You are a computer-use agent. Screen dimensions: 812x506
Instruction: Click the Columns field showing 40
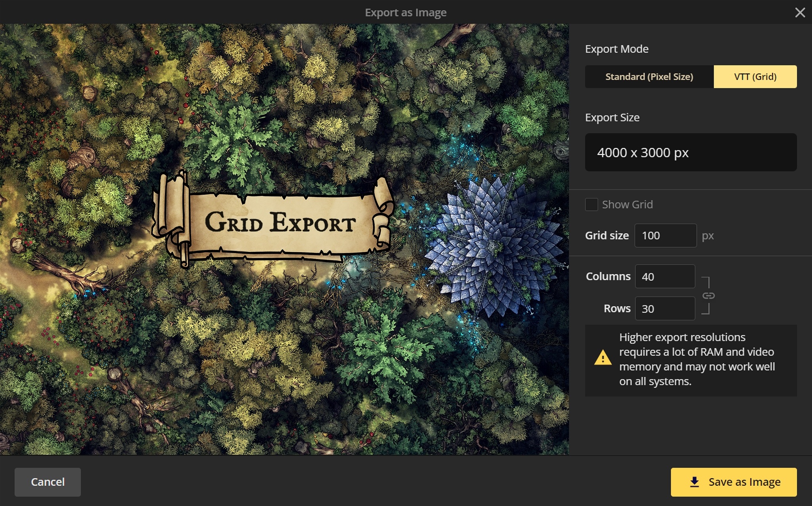point(665,276)
